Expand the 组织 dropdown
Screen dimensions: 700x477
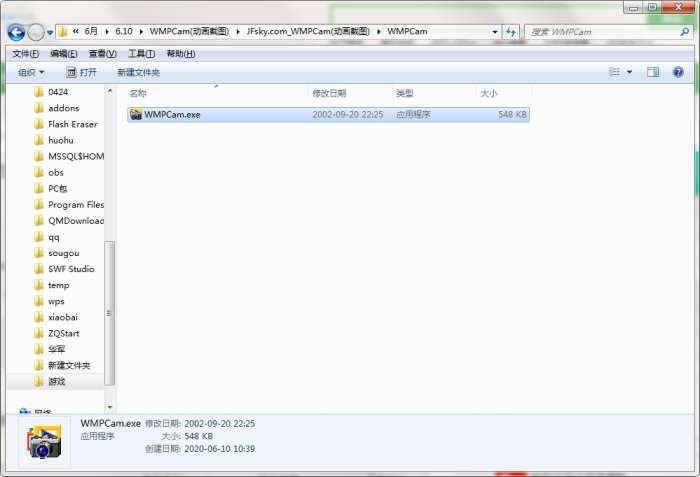point(31,72)
